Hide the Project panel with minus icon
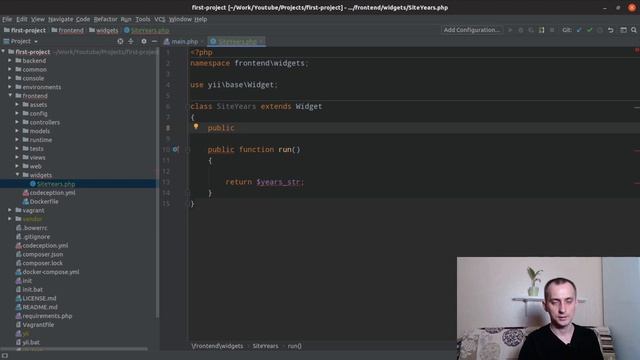Viewport: 640px width, 360px height. point(154,41)
